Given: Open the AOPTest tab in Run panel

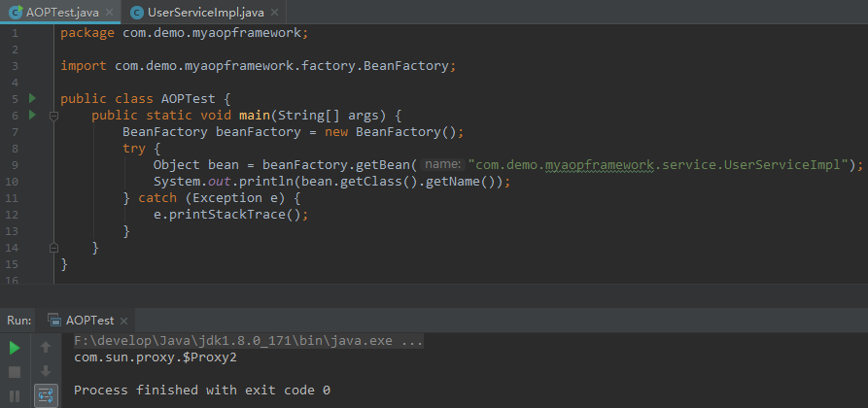Looking at the screenshot, I should click(89, 320).
